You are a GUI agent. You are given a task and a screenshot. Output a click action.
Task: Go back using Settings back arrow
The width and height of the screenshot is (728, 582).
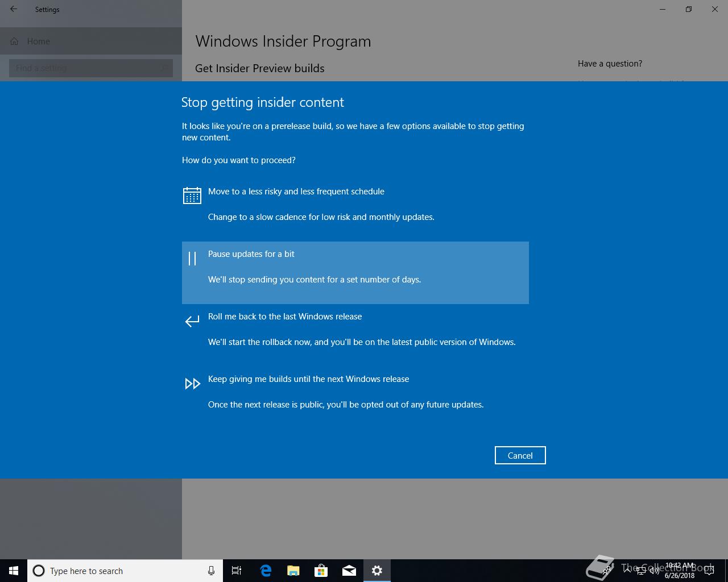(14, 9)
